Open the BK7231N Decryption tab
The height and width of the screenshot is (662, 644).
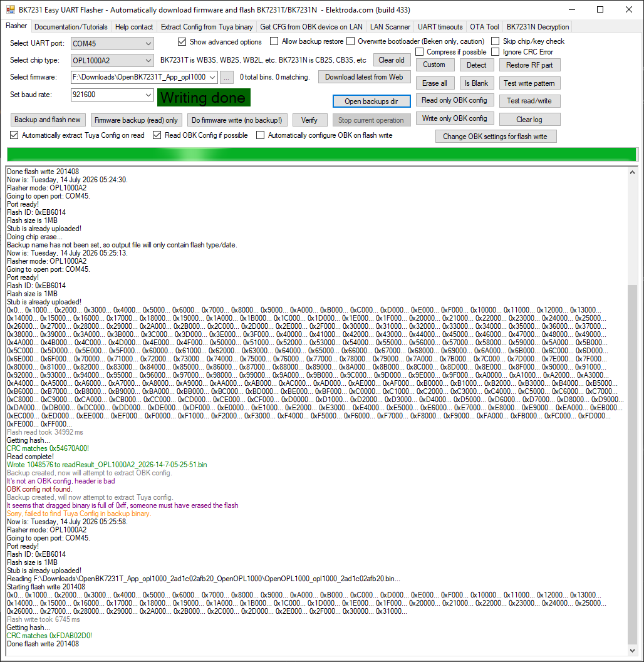[x=538, y=26]
